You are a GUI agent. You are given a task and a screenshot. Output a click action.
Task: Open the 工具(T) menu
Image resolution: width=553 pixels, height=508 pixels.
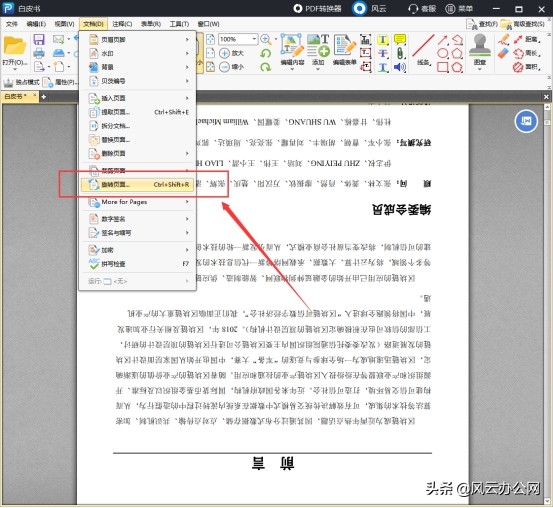tap(179, 24)
